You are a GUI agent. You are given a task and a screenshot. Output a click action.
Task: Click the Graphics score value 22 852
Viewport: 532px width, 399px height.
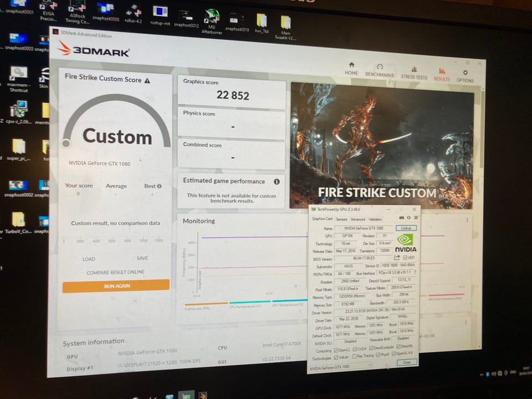coord(233,95)
